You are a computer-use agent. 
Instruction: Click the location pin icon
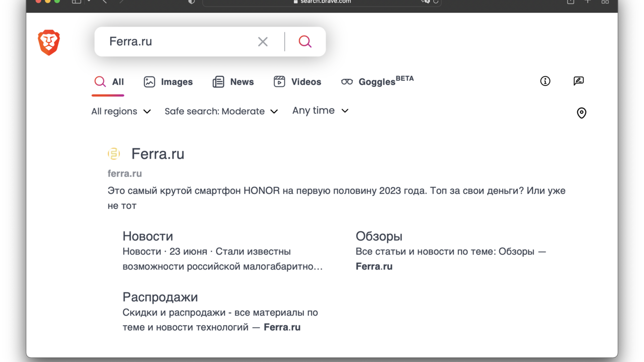coord(581,113)
